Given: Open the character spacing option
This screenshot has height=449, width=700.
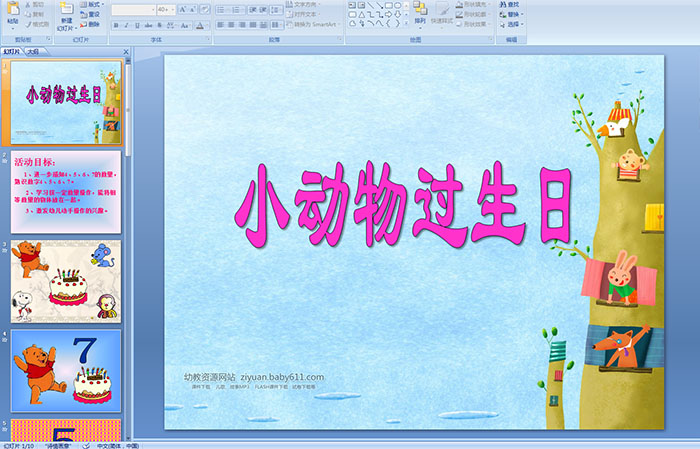Looking at the screenshot, I should click(x=171, y=25).
